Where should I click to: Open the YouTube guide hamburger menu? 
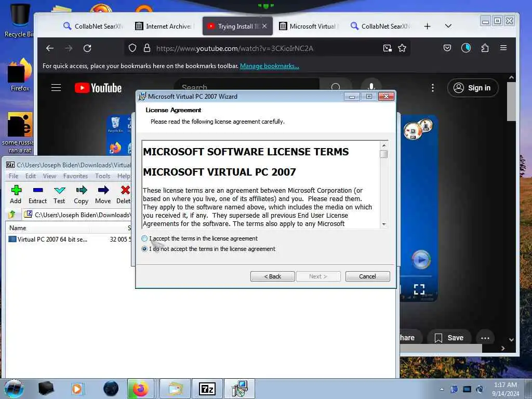pyautogui.click(x=56, y=88)
